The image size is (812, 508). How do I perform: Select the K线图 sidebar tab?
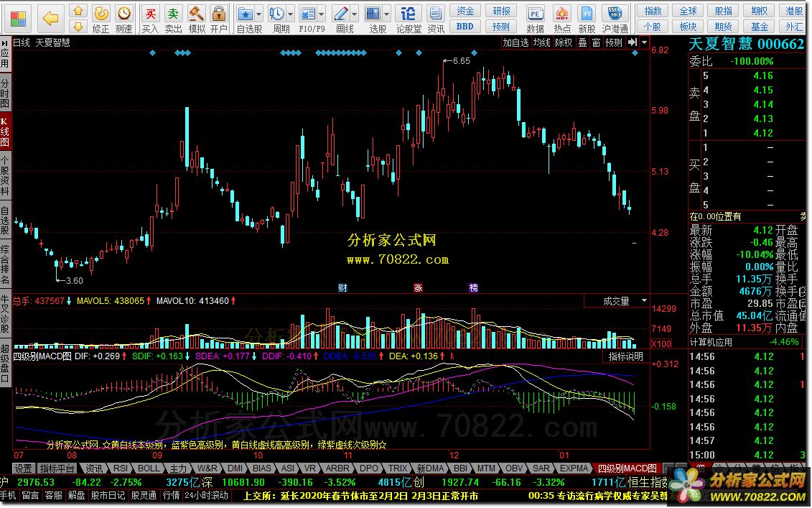tap(5, 132)
